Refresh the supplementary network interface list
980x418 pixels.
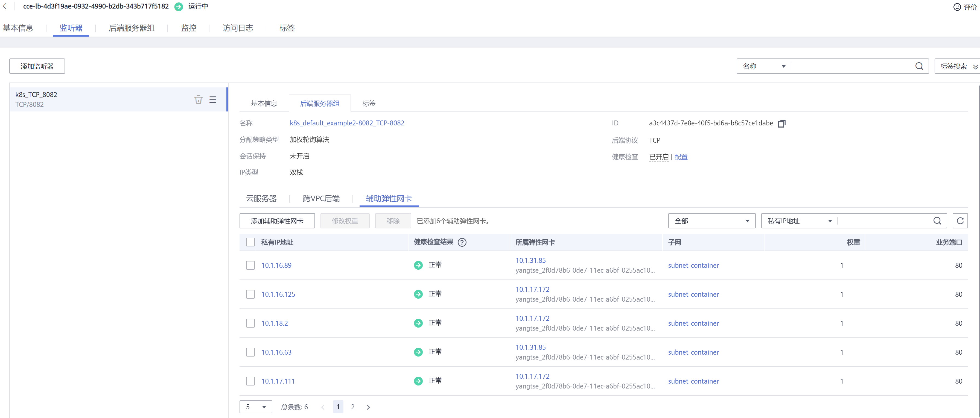click(960, 221)
